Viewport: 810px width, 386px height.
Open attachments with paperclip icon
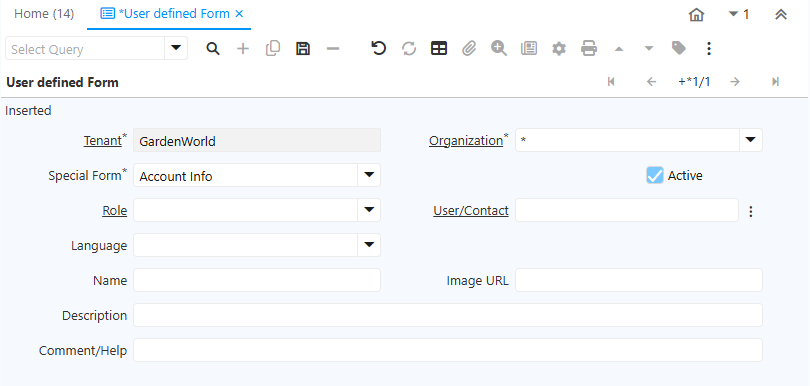pyautogui.click(x=469, y=49)
